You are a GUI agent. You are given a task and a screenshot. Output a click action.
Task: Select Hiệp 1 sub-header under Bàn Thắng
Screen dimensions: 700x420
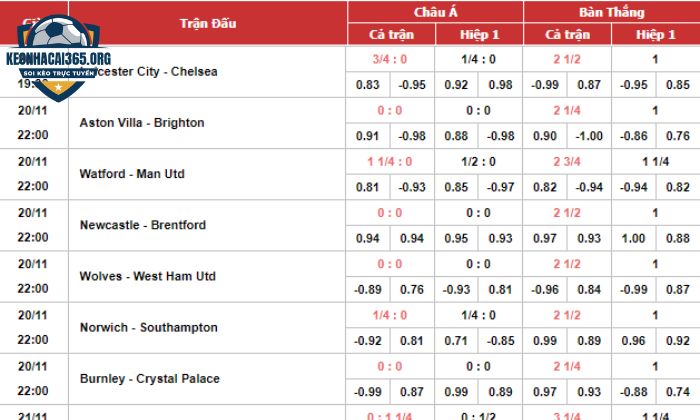(655, 34)
